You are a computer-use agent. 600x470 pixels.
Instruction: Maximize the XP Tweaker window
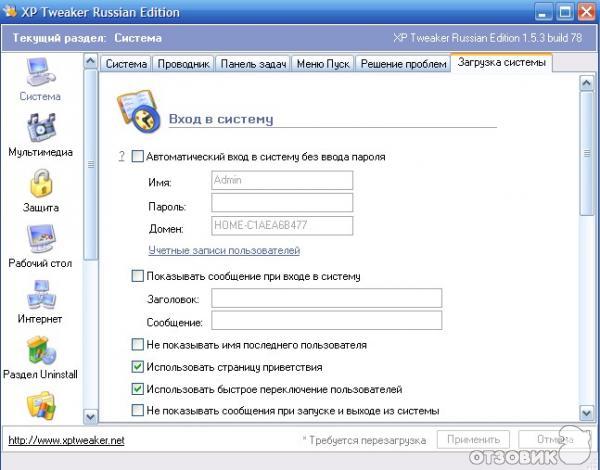(x=564, y=11)
